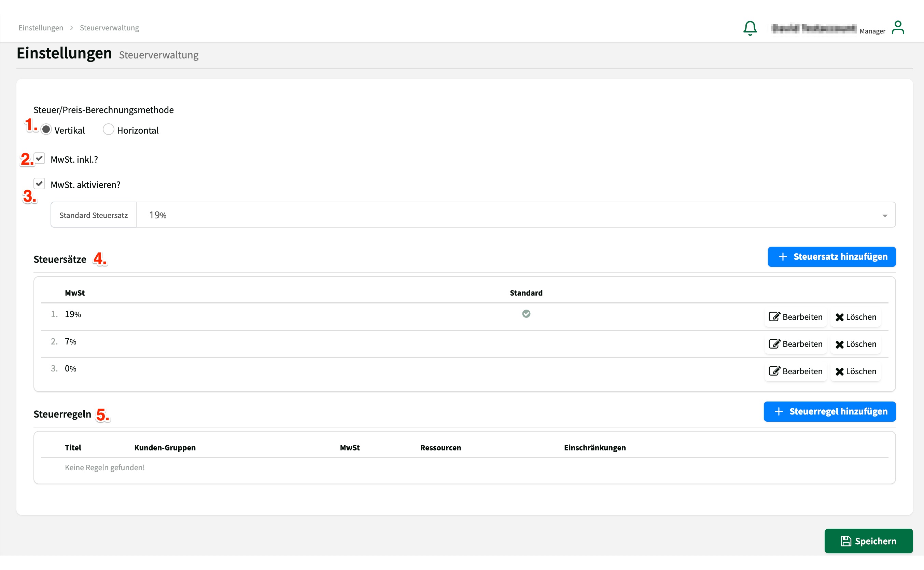Click edit icon for the 0% tax rate

pyautogui.click(x=774, y=371)
